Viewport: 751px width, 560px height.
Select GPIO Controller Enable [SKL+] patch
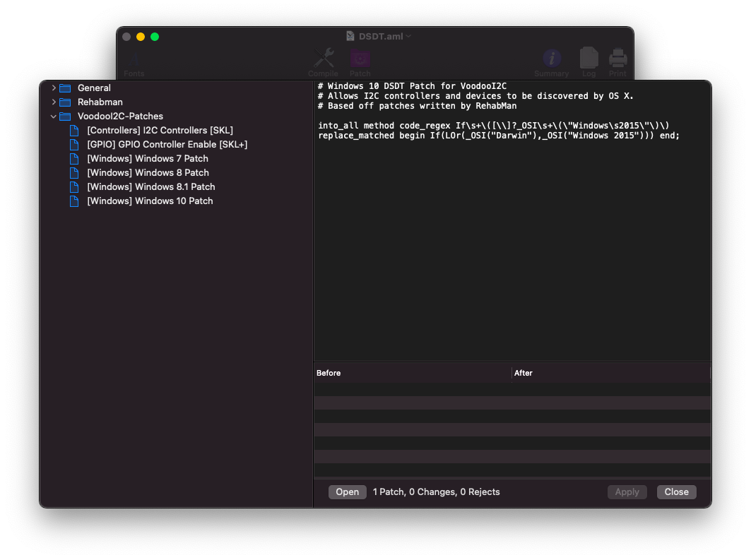click(167, 145)
